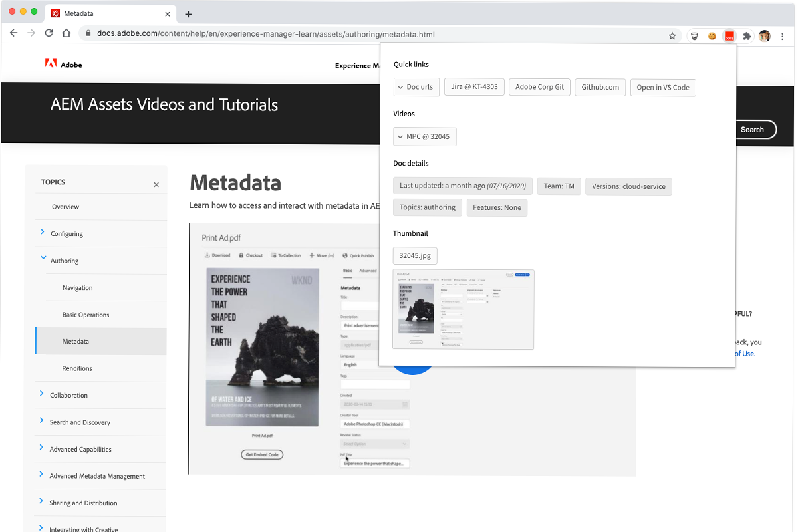The width and height of the screenshot is (798, 532).
Task: Click the browser Home icon
Action: [x=66, y=33]
